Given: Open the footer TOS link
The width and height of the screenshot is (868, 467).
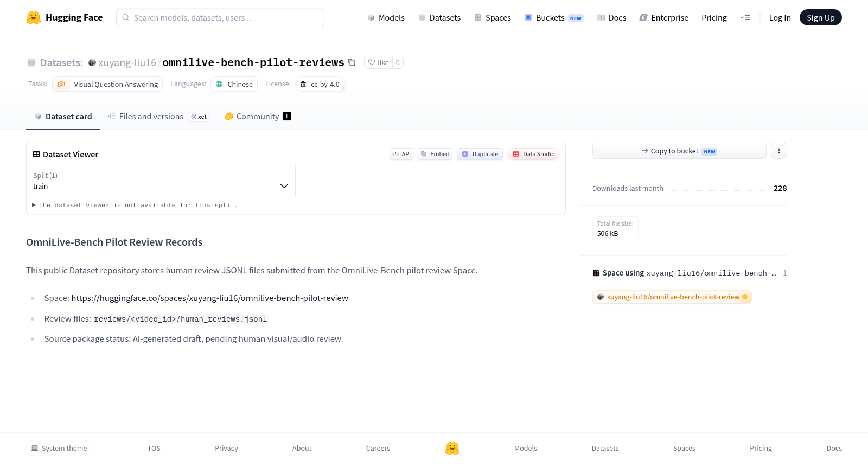Looking at the screenshot, I should tap(154, 448).
